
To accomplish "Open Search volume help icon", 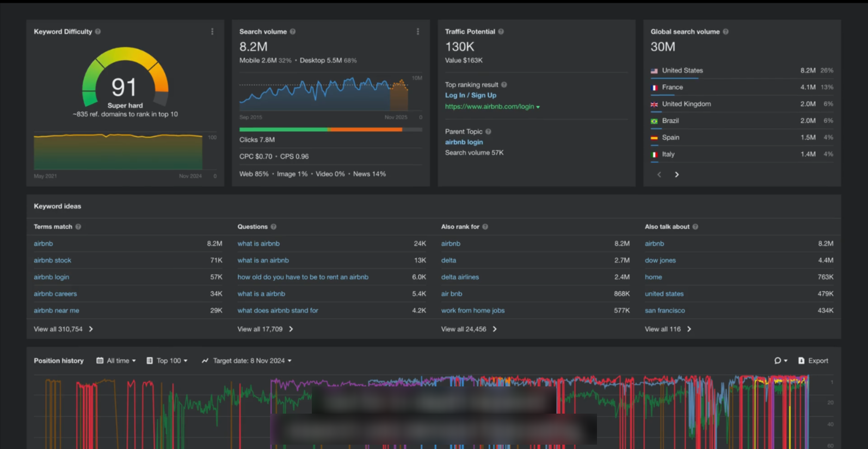I will click(293, 32).
